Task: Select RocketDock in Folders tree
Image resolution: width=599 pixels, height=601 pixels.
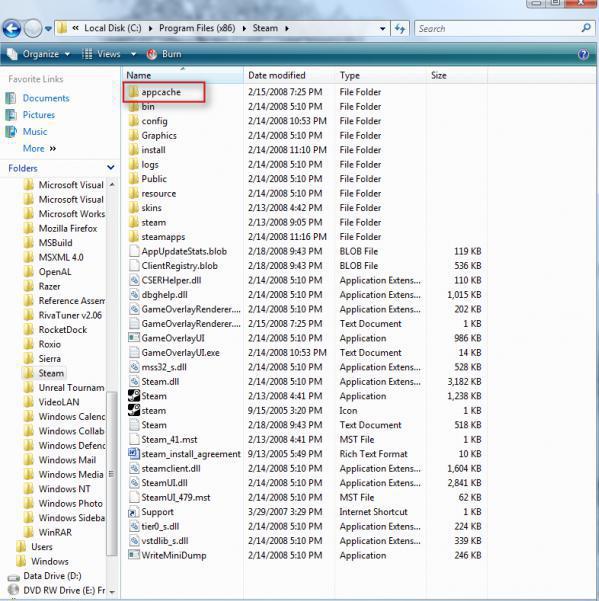Action: tap(63, 330)
